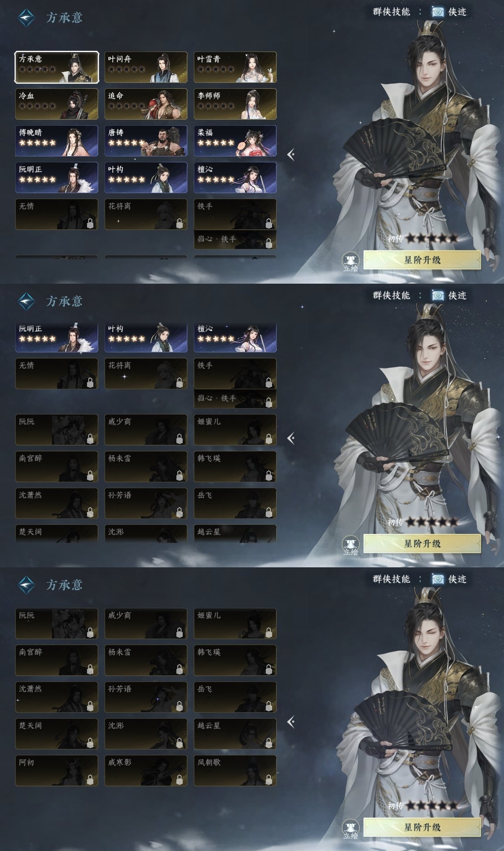The width and height of the screenshot is (504, 851).
Task: Select the 方承意 hero card
Action: tap(57, 67)
